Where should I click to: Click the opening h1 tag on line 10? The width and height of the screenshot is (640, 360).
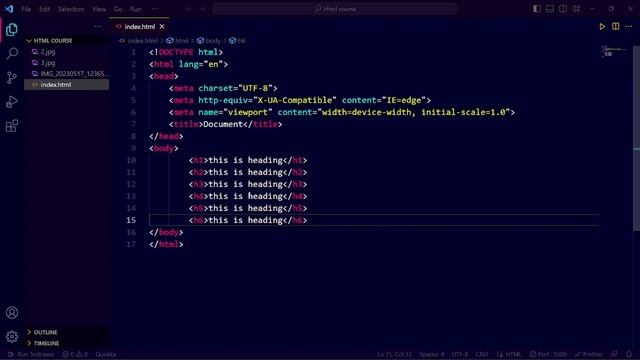pos(198,160)
